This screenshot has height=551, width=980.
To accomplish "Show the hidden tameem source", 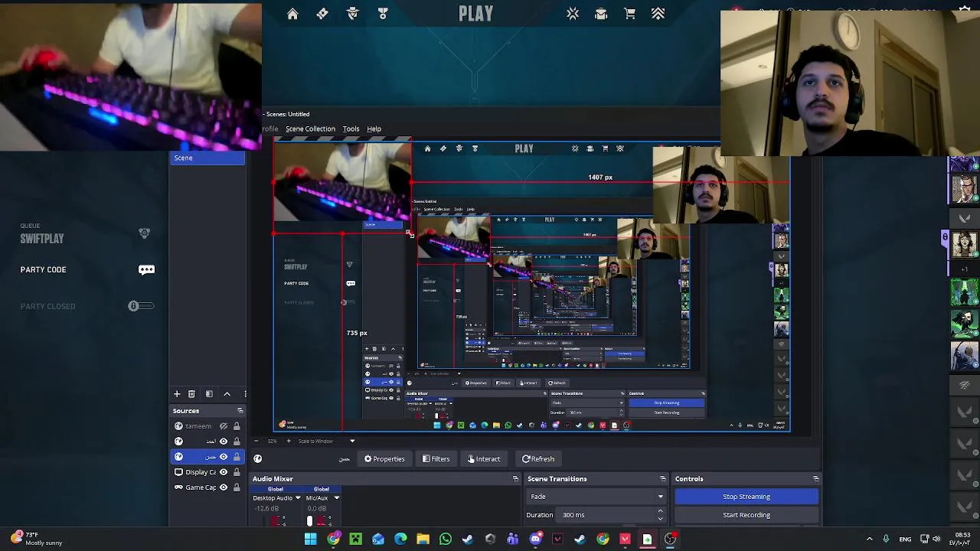I will 224,426.
